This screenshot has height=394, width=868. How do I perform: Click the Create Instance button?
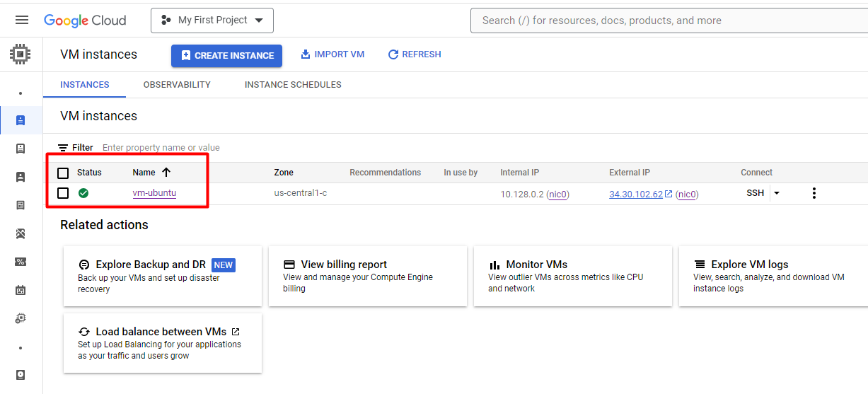[226, 56]
